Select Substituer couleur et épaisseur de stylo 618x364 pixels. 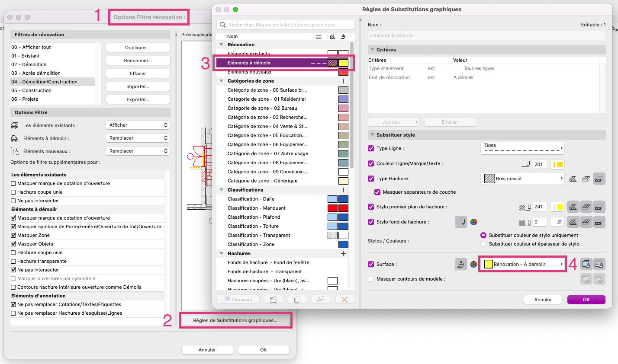483,244
